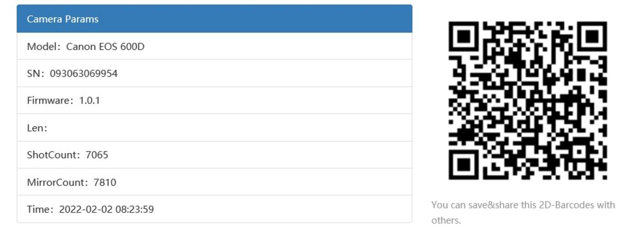Click the firmware version 1.0.1
644x248 pixels.
[x=89, y=101]
